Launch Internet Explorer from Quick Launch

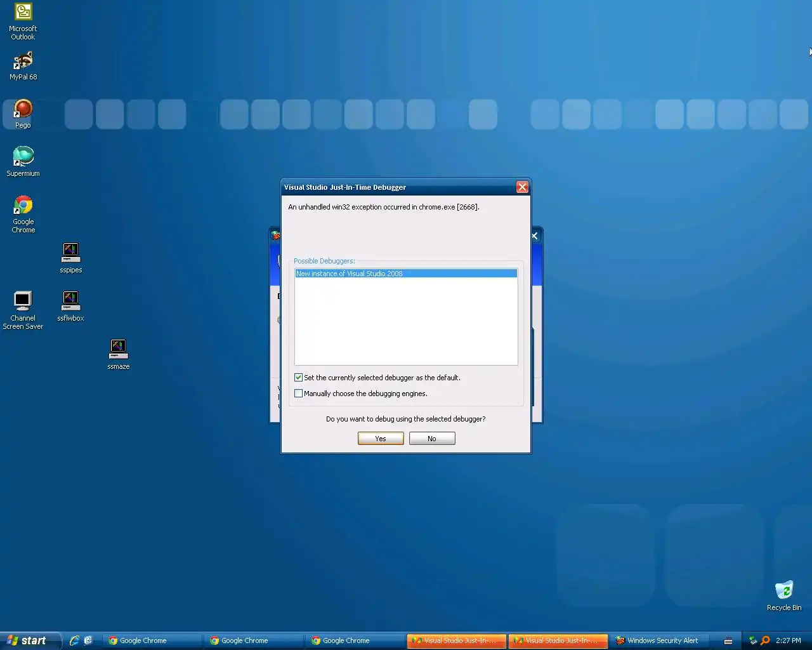click(x=74, y=640)
